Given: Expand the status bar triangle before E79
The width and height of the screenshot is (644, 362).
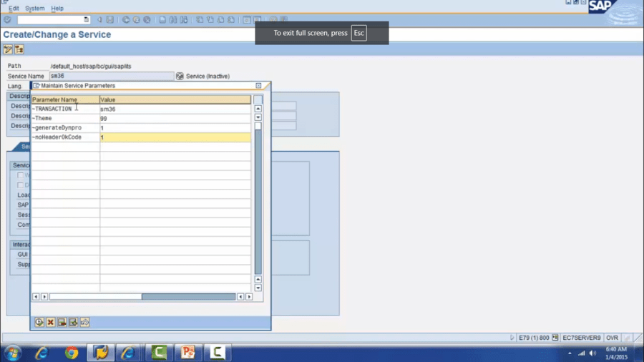Looking at the screenshot, I should coord(512,338).
